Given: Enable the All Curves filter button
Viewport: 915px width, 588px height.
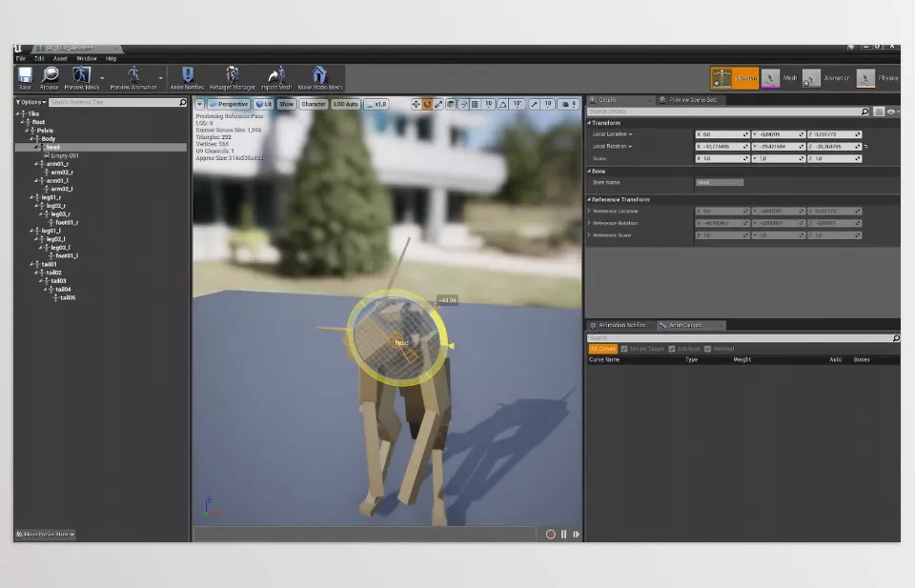Looking at the screenshot, I should pos(602,349).
